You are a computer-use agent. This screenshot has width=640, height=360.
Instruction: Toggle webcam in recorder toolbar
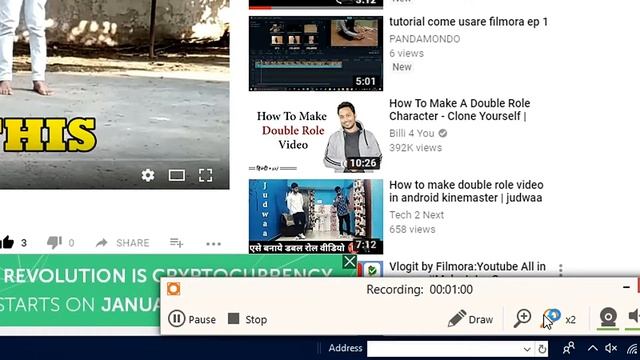pos(608,318)
